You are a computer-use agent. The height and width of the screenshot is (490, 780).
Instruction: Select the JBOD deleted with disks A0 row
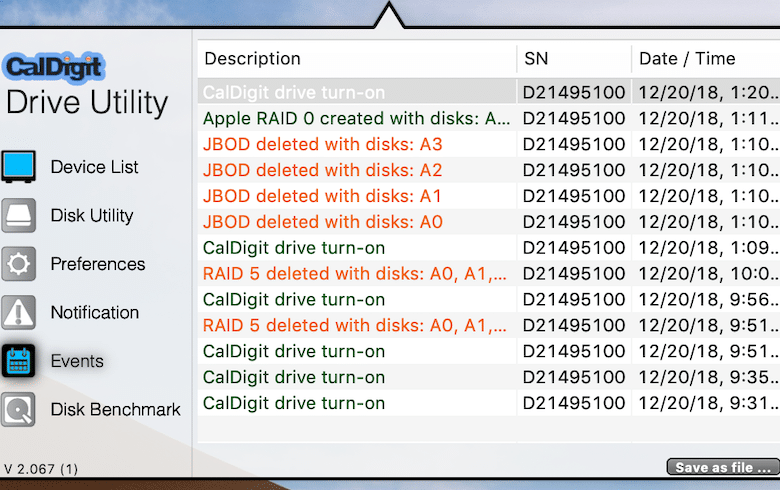[488, 222]
